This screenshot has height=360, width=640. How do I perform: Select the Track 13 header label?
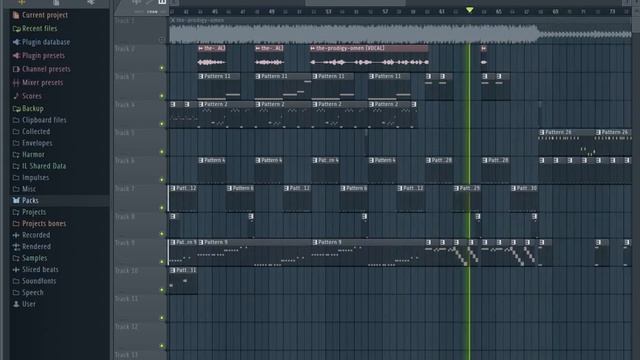(126, 355)
